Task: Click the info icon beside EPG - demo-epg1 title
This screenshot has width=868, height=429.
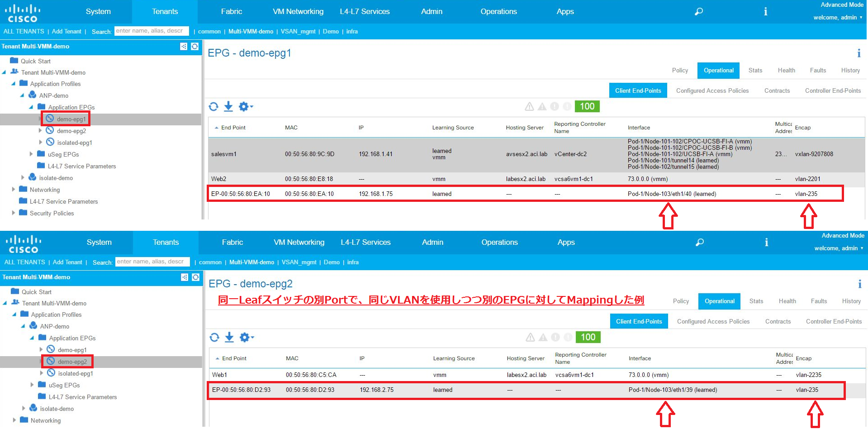Action: coord(859,53)
